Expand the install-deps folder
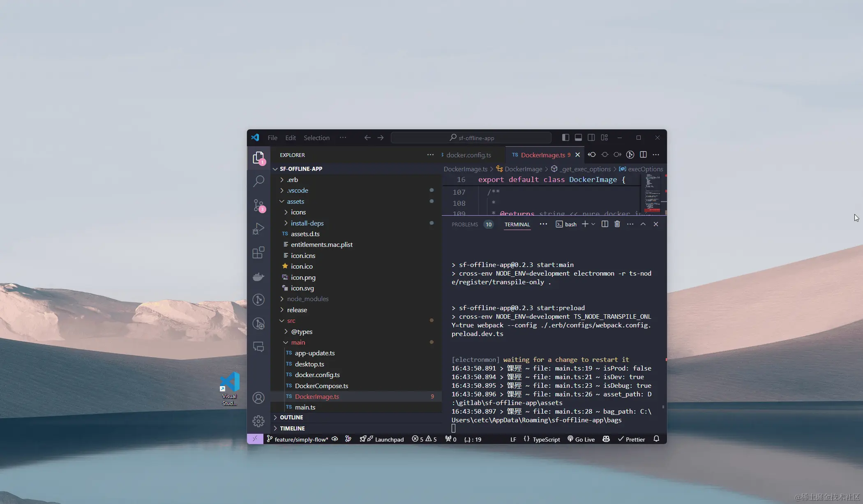Viewport: 863px width, 504px height. point(356,223)
